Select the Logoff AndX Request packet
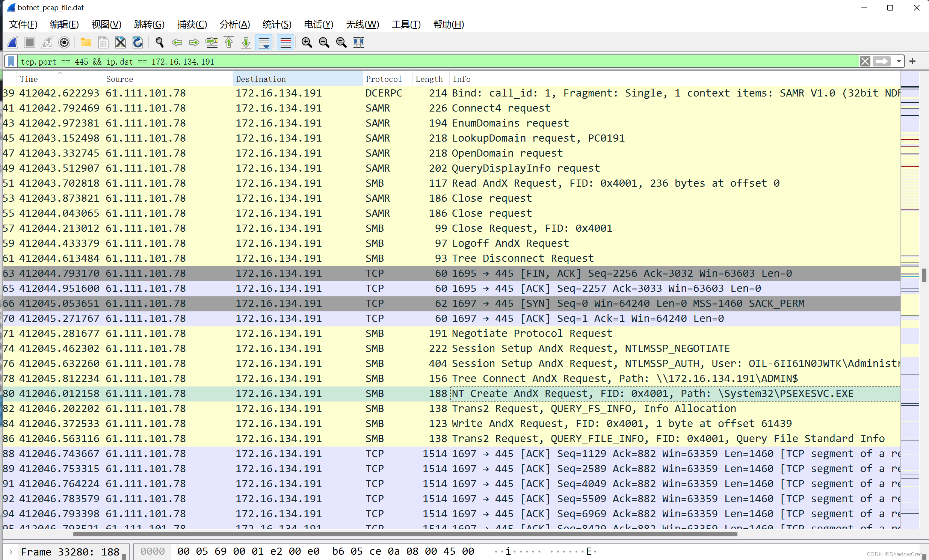Image resolution: width=929 pixels, height=560 pixels. click(x=452, y=243)
